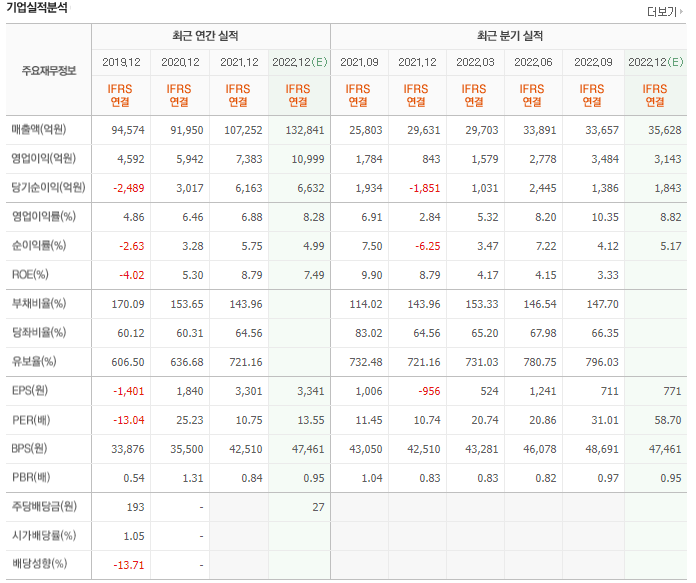
Task: Click the 부채비율(%) row label
Action: pos(38,304)
